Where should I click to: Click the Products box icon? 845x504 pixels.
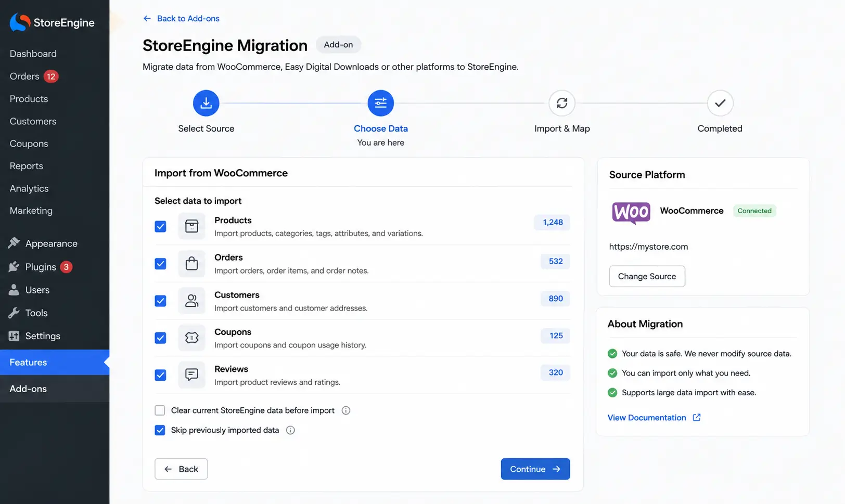pyautogui.click(x=191, y=226)
